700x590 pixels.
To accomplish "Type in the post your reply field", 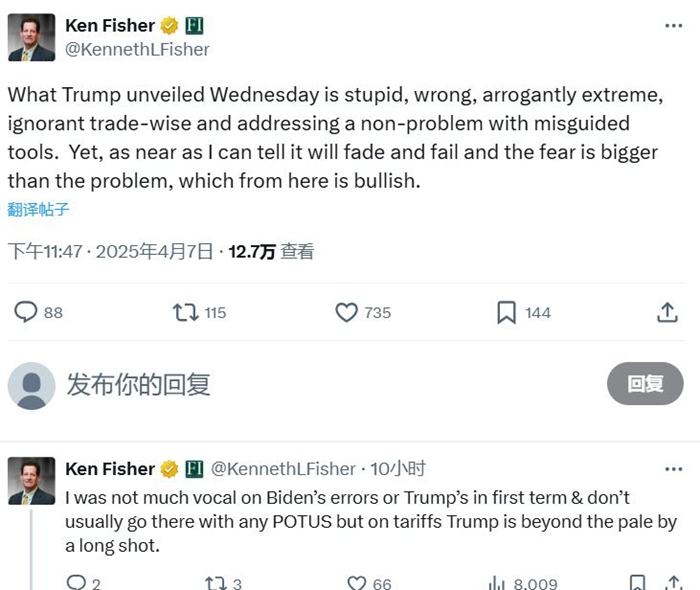I will [300, 384].
